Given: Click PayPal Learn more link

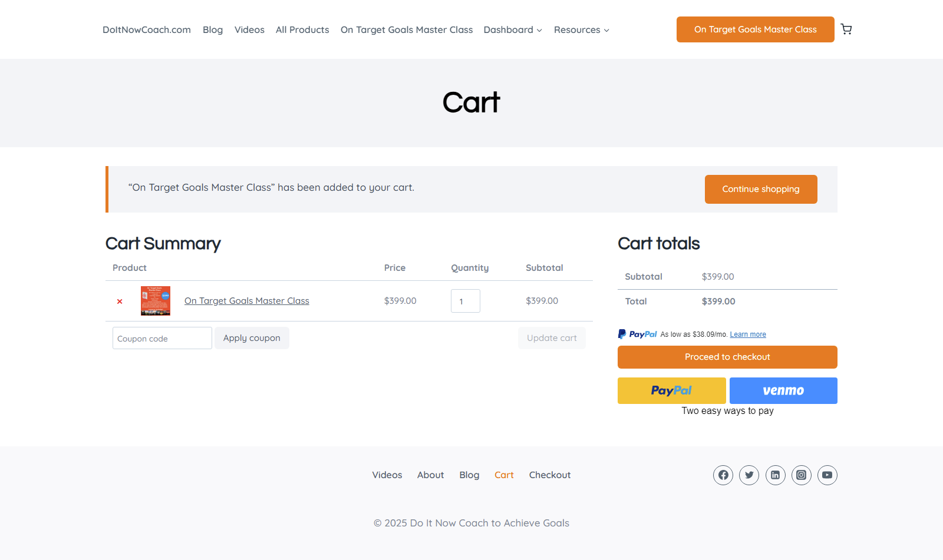Looking at the screenshot, I should (748, 334).
